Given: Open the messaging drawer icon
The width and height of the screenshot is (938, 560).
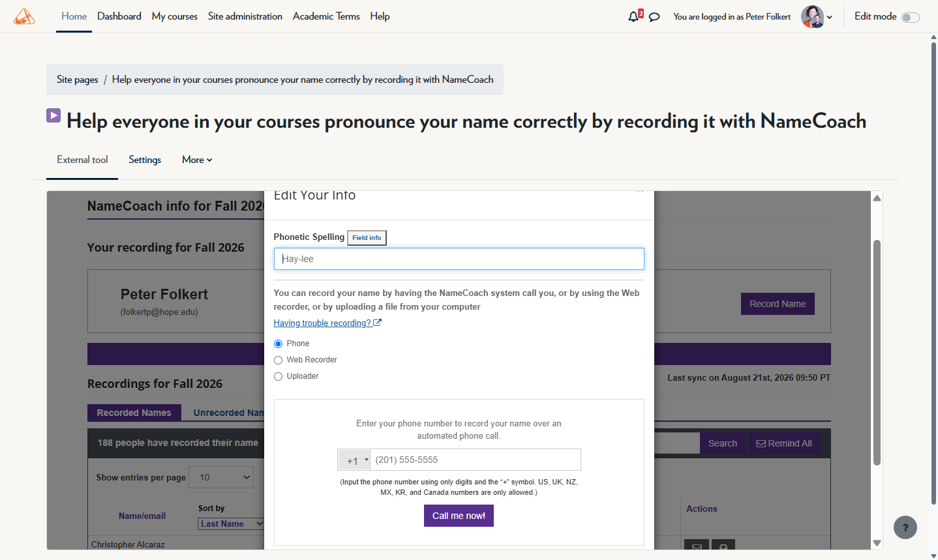Looking at the screenshot, I should click(654, 17).
